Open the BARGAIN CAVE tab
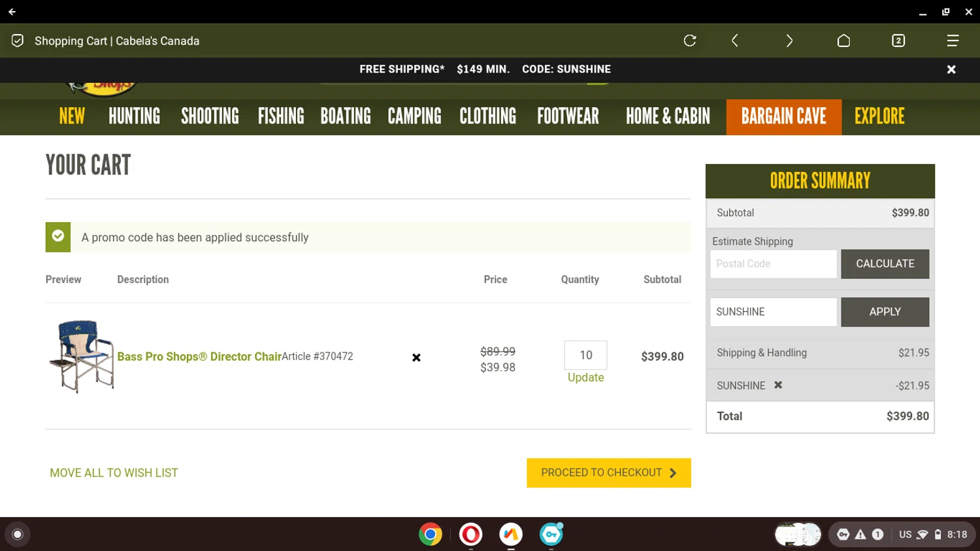Image resolution: width=980 pixels, height=551 pixels. [784, 117]
